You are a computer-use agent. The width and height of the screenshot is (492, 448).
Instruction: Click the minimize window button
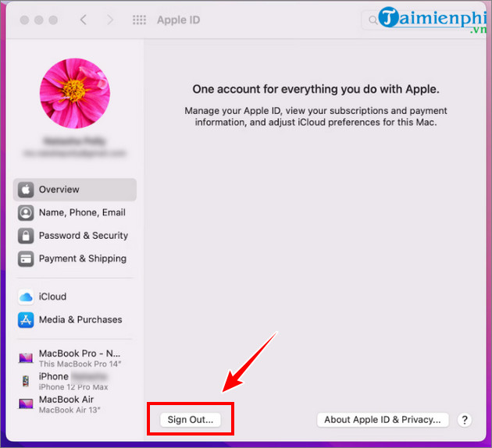39,20
